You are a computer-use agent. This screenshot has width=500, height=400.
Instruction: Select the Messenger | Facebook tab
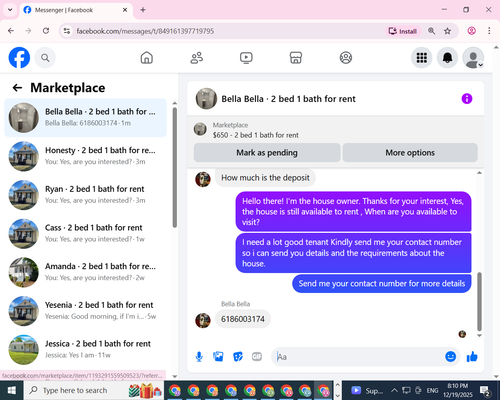point(76,10)
